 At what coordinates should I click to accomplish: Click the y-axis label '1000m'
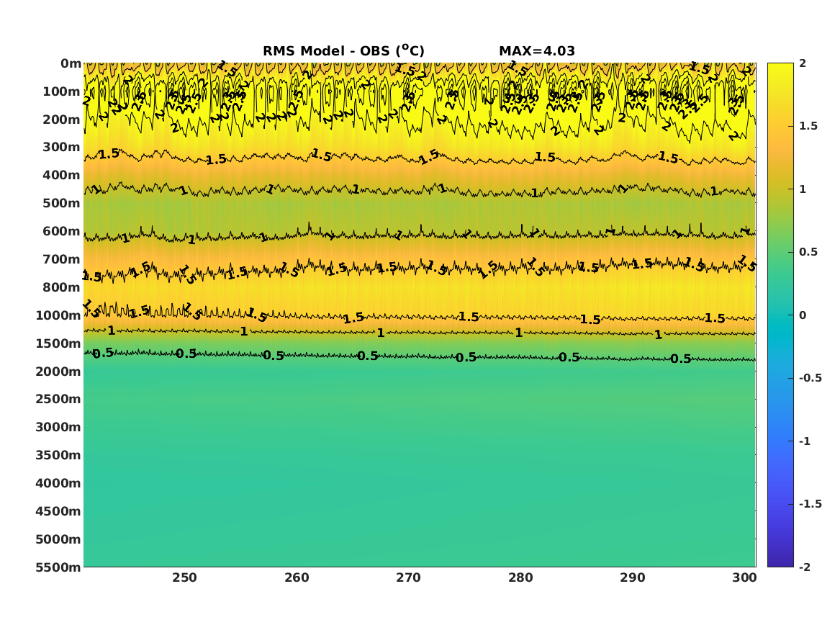(58, 315)
